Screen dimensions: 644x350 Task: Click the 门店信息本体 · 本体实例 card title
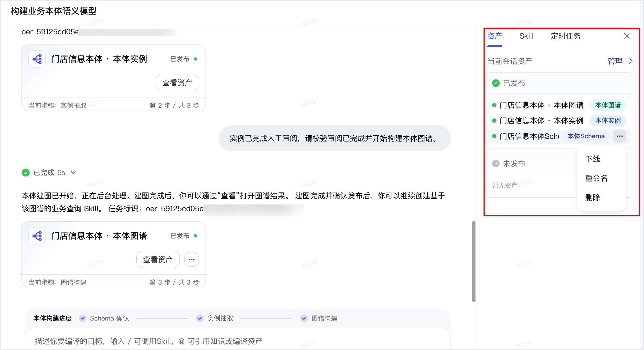pos(99,59)
